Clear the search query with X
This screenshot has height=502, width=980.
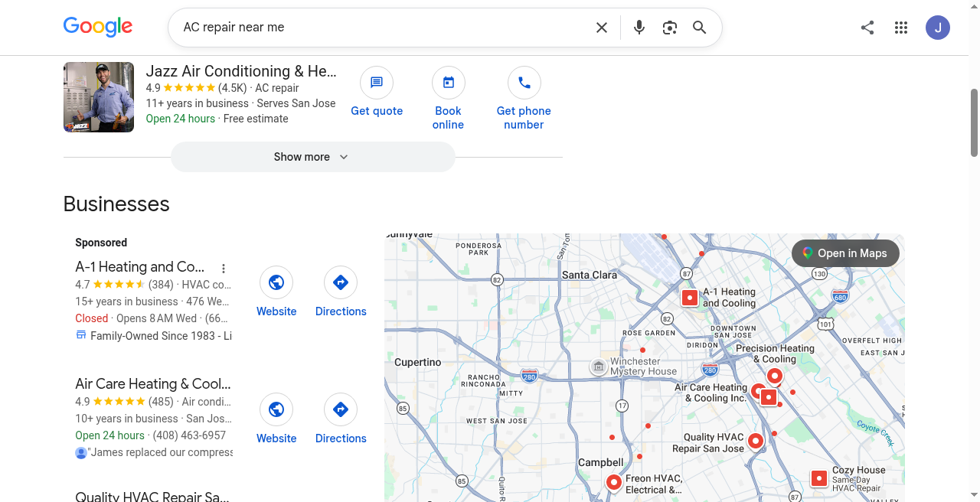pos(602,28)
